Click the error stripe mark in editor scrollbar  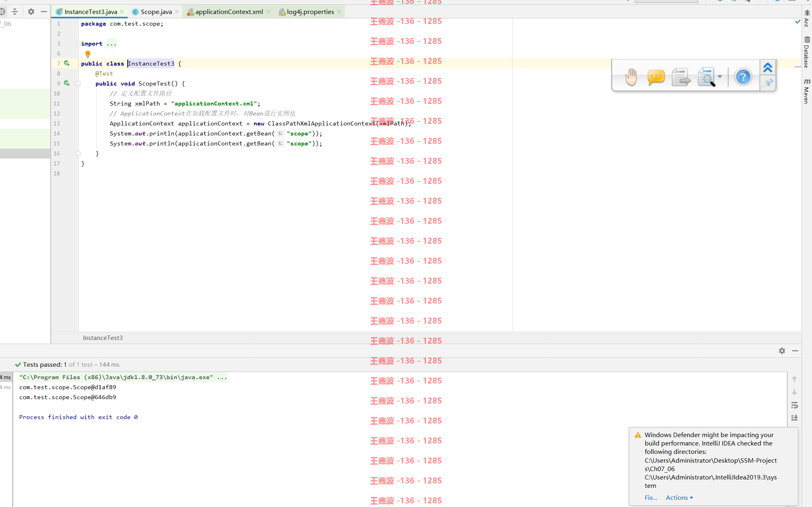[798, 67]
